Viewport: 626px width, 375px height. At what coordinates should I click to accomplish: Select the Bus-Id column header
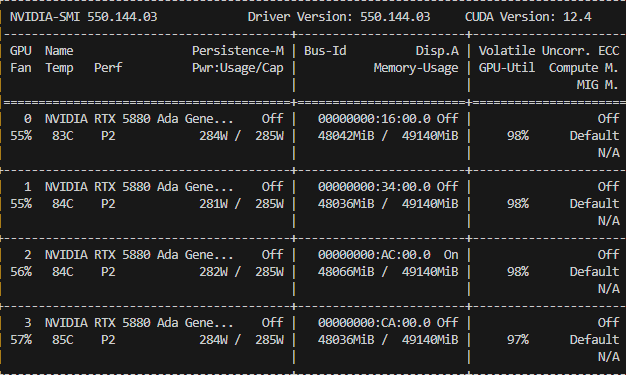[325, 51]
